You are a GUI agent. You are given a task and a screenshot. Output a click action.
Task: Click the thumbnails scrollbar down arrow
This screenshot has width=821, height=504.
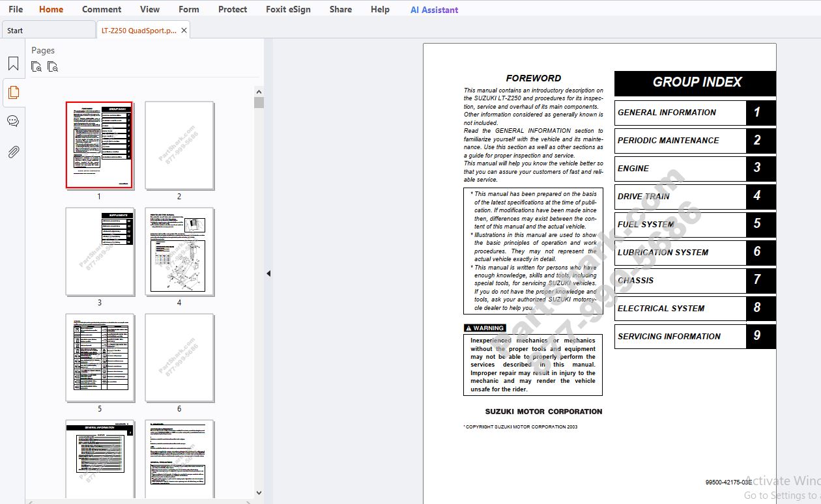pyautogui.click(x=259, y=493)
